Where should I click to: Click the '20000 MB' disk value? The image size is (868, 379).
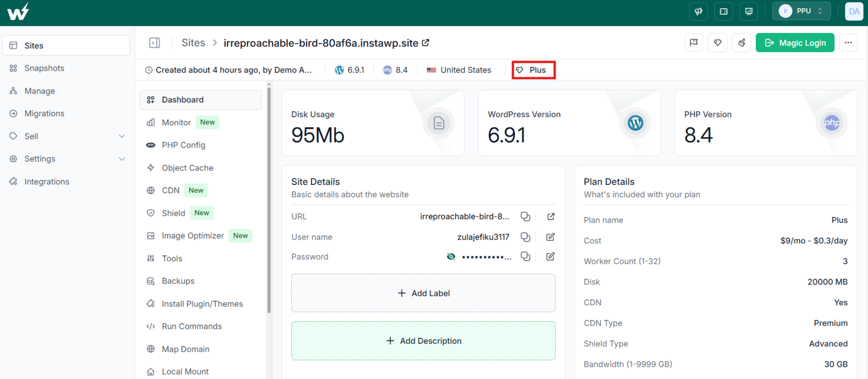(827, 282)
